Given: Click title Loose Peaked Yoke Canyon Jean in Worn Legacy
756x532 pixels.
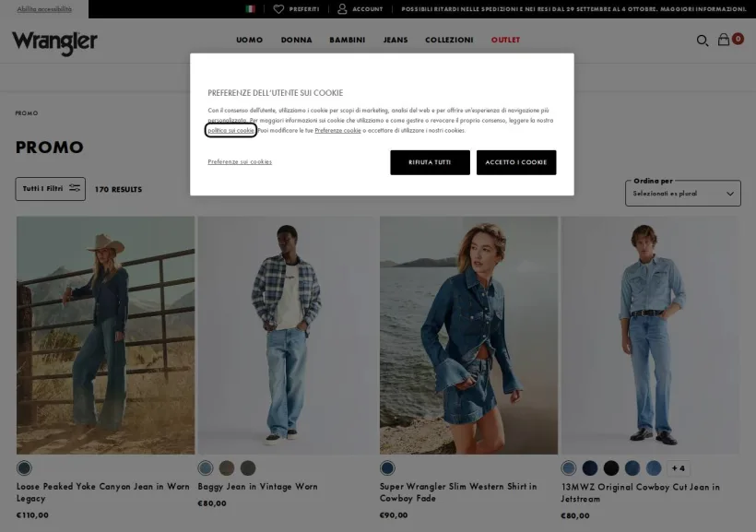Looking at the screenshot, I should point(102,492).
